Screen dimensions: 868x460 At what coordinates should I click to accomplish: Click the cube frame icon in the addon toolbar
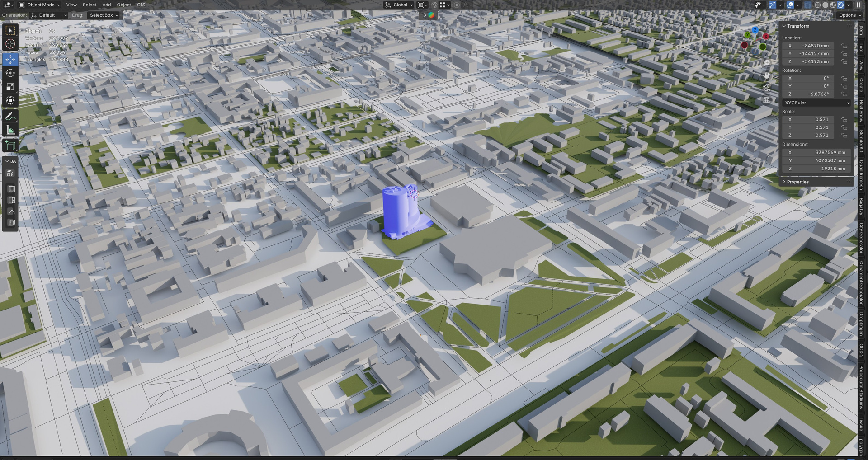click(x=12, y=223)
